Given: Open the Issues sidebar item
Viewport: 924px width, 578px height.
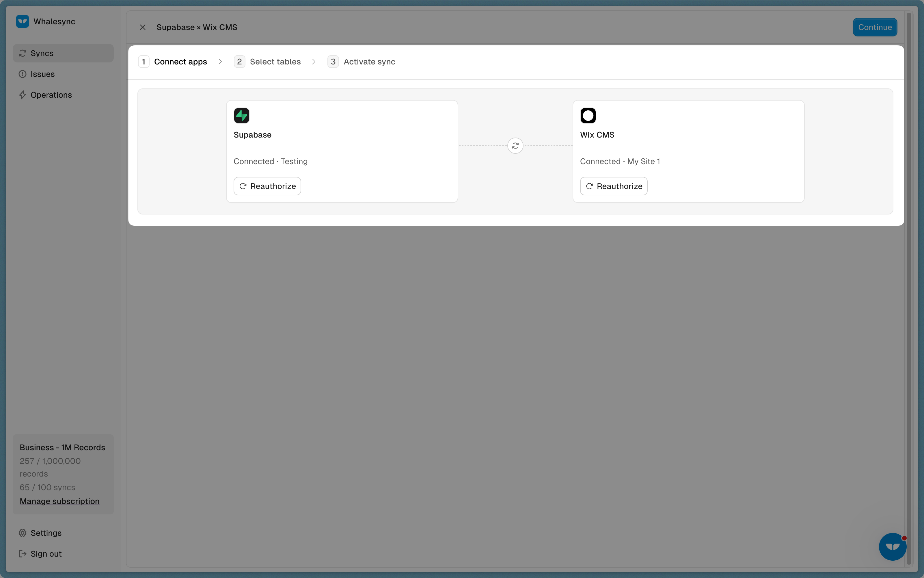Looking at the screenshot, I should coord(63,74).
